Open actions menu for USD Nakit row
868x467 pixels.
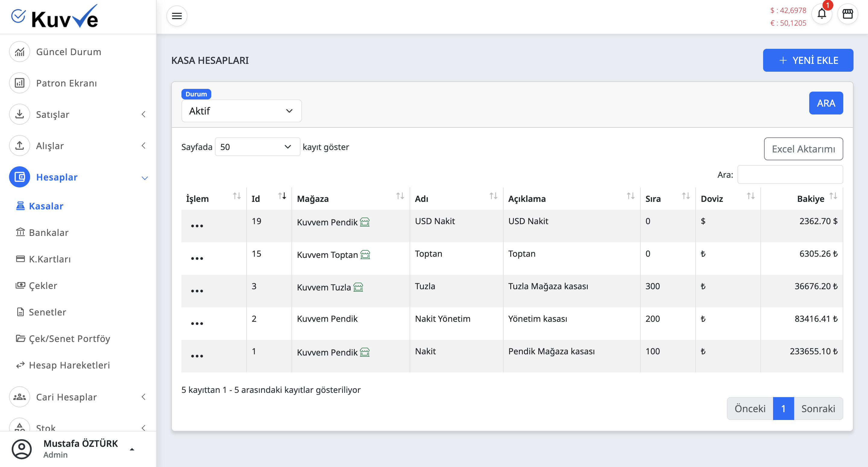pos(197,226)
